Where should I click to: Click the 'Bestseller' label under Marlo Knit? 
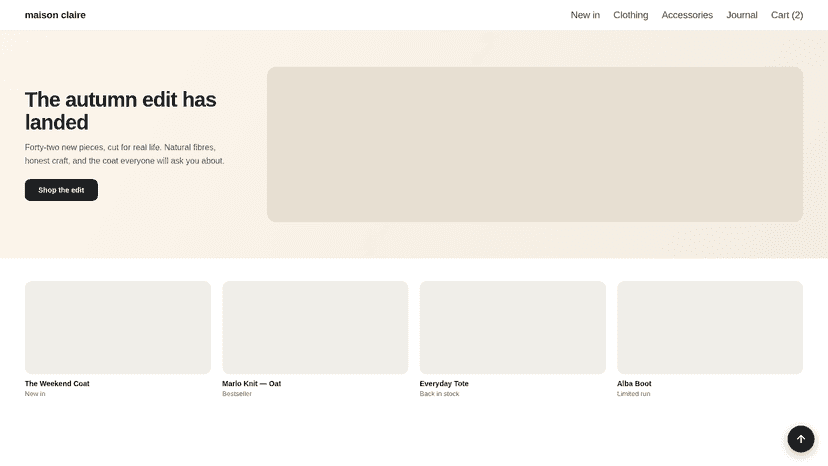pos(237,394)
